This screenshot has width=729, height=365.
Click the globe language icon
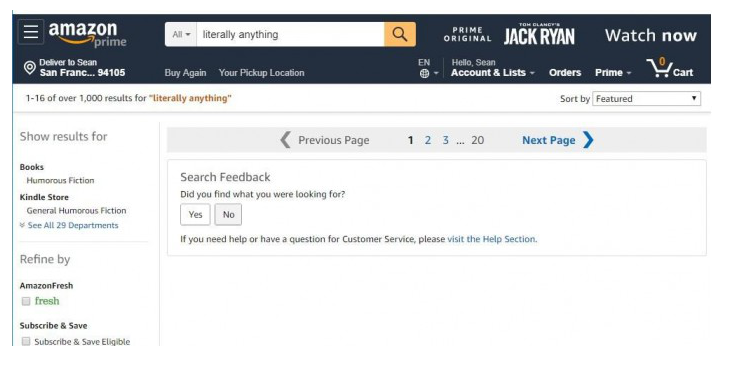click(424, 73)
